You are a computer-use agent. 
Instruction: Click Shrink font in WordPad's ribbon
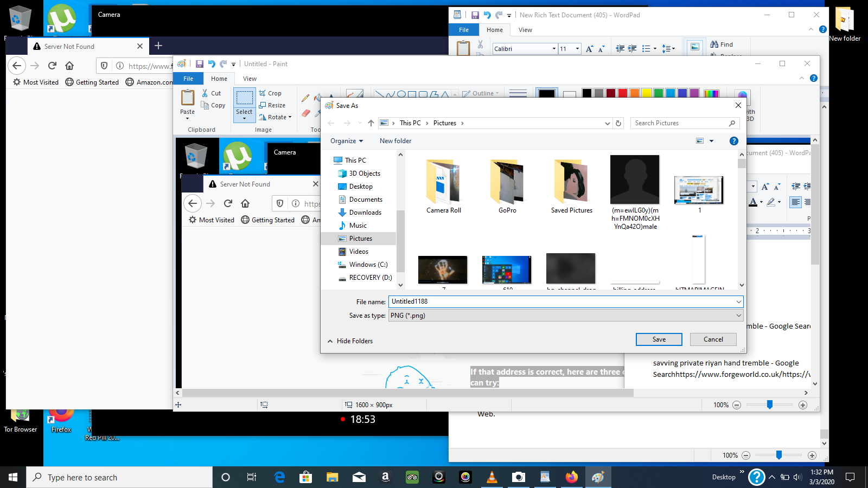click(x=601, y=49)
